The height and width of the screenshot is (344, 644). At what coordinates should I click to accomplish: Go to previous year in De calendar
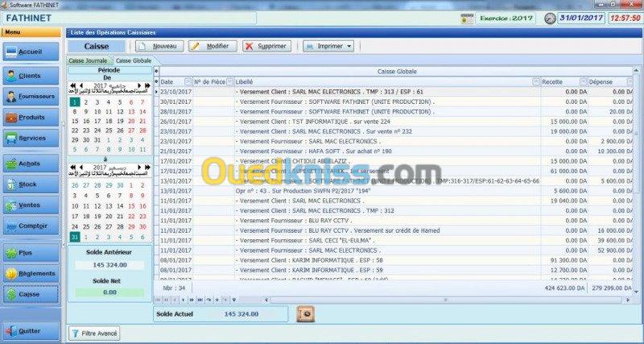pos(72,85)
